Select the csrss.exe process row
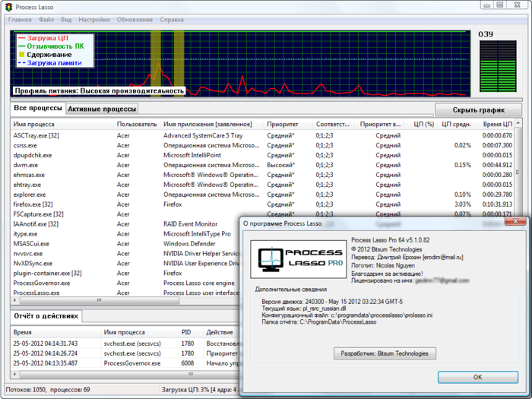This screenshot has height=399, width=532. 263,145
